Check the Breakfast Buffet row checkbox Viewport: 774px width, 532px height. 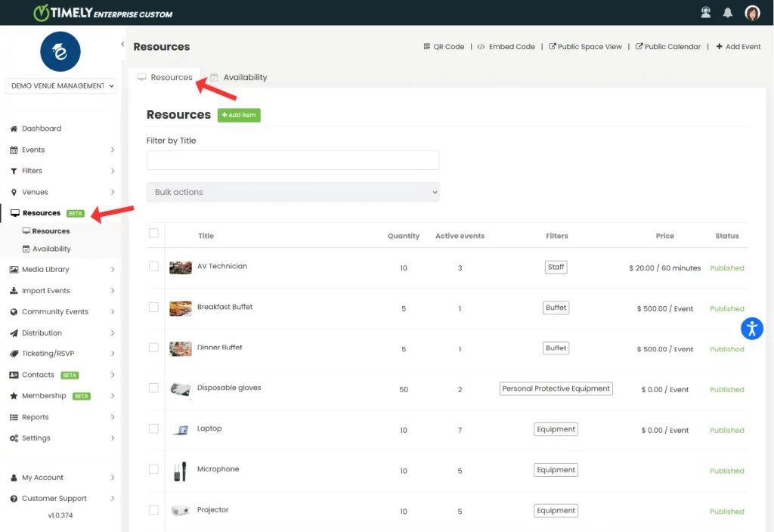pos(153,307)
